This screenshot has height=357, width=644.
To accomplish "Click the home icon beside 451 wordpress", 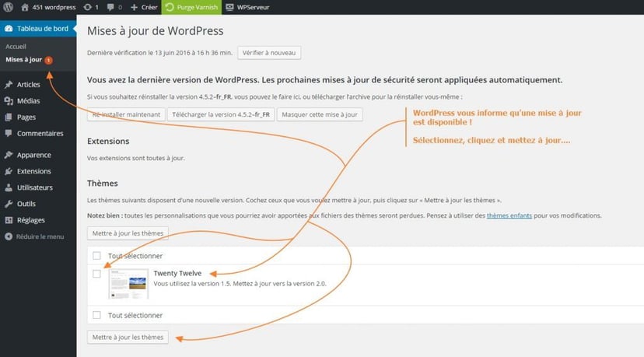I will (26, 7).
